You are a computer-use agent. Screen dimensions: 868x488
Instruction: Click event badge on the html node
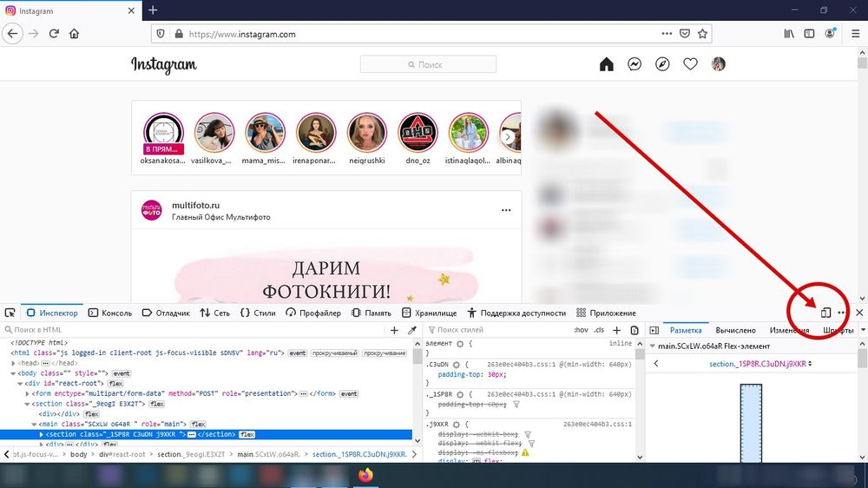click(297, 353)
